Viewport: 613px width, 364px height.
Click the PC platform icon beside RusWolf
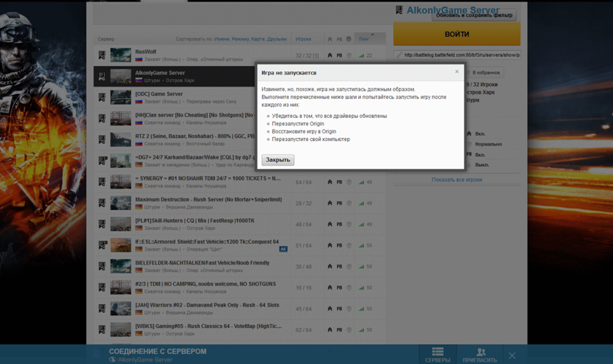(x=102, y=55)
